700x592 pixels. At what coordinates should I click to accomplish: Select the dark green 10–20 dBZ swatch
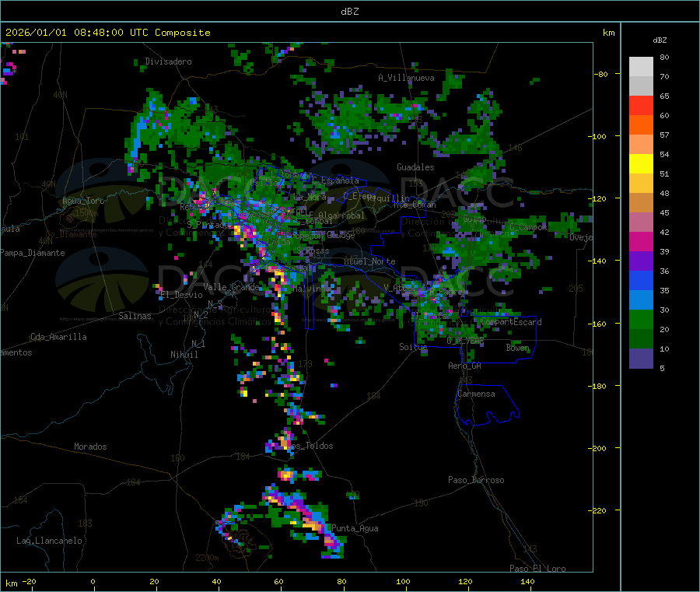(x=641, y=339)
